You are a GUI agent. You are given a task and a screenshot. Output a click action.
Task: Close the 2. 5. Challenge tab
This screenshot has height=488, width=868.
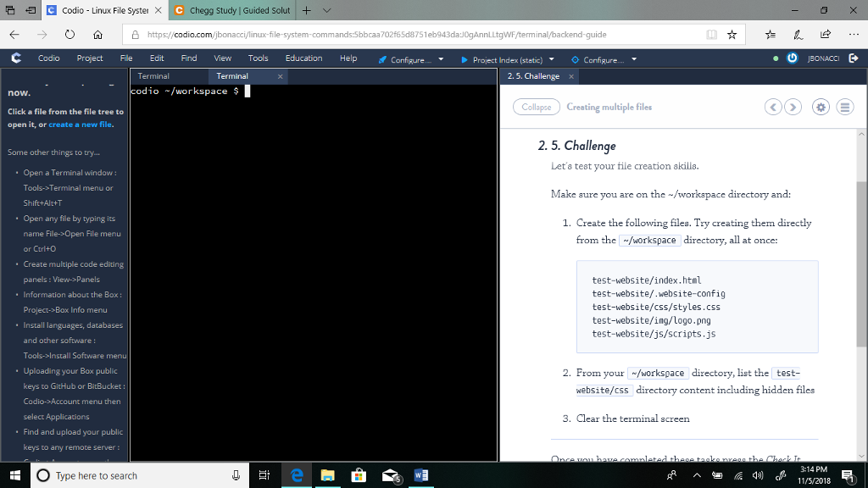click(x=571, y=76)
